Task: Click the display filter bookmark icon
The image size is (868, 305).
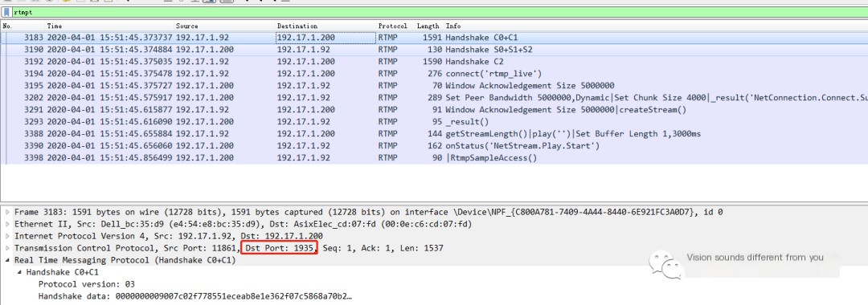Action: point(6,11)
